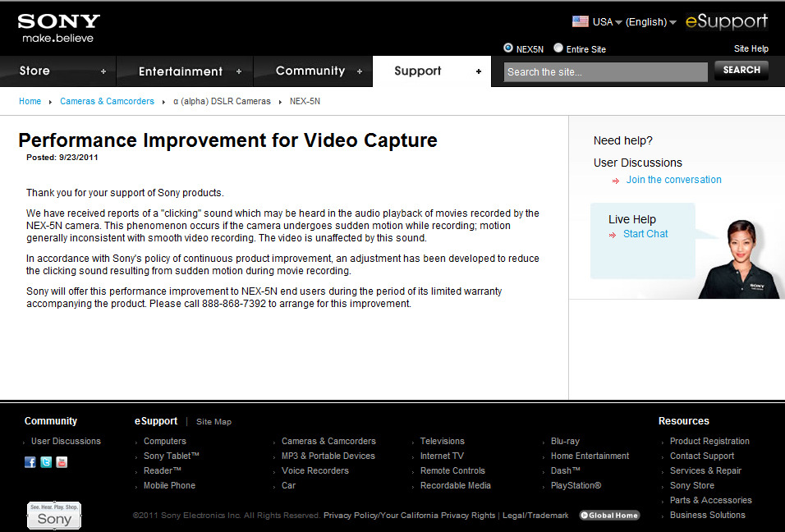
Task: Select the Entire Site radio button
Action: [558, 48]
